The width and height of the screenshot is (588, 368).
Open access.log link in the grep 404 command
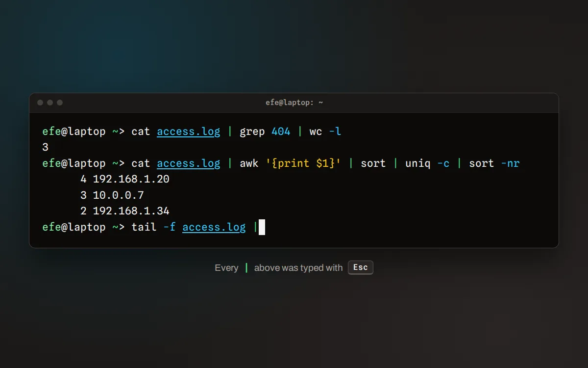[189, 131]
